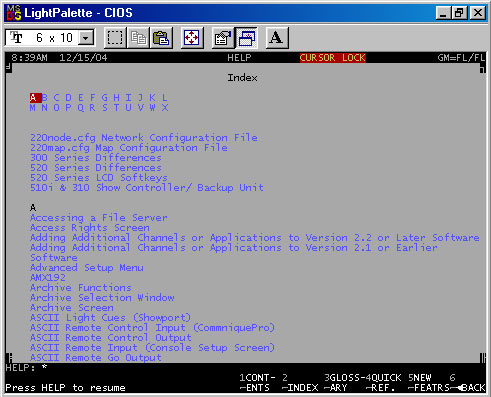Viewport: 491px width, 397px height.
Task: Open the Font settings 'A' icon
Action: click(276, 38)
